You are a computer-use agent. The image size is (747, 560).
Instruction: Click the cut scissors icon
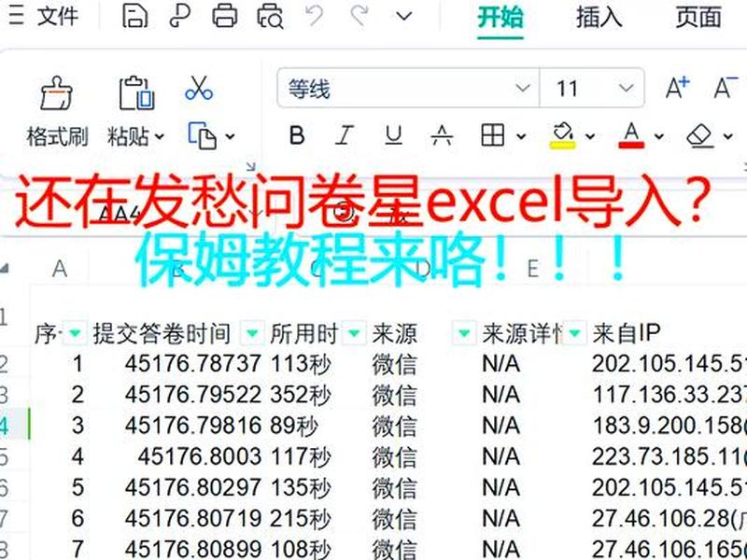(199, 89)
